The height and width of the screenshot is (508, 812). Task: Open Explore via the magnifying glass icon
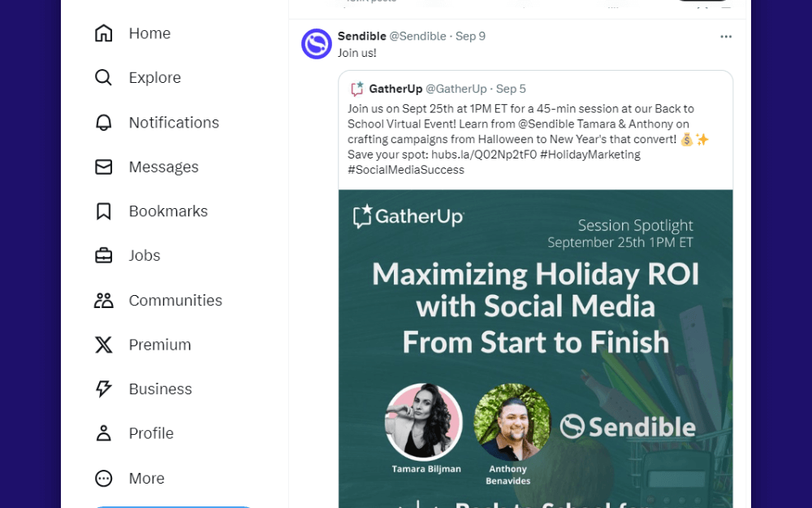[x=103, y=77]
